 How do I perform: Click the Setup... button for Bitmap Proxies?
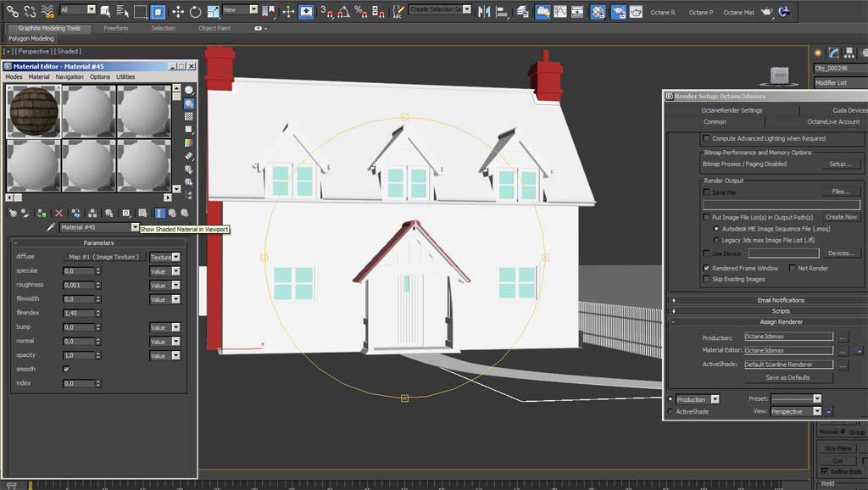(840, 164)
